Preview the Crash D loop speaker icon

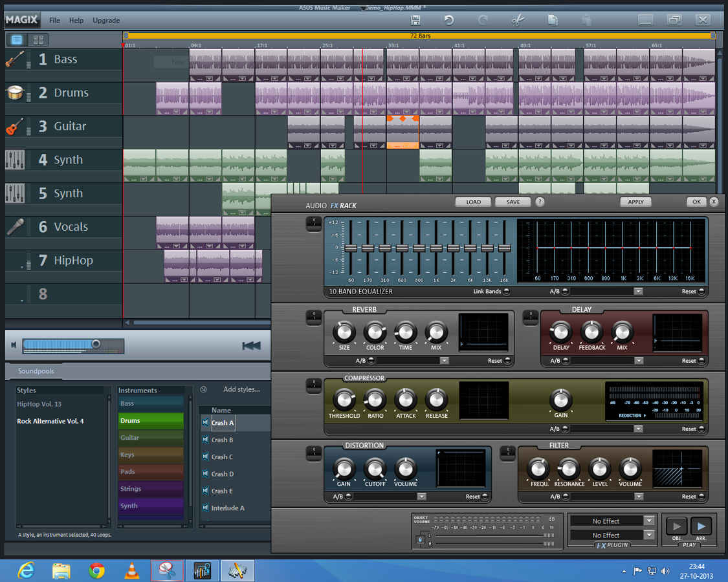[x=205, y=474]
